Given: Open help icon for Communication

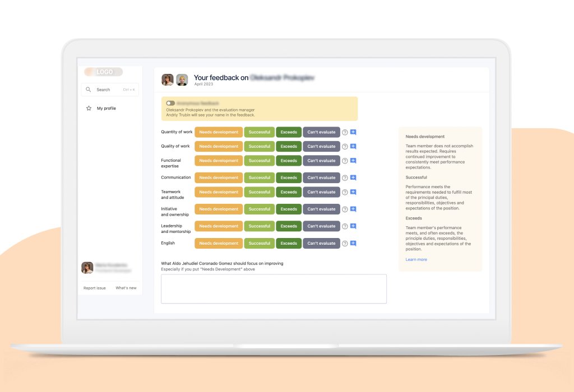Looking at the screenshot, I should (x=345, y=178).
